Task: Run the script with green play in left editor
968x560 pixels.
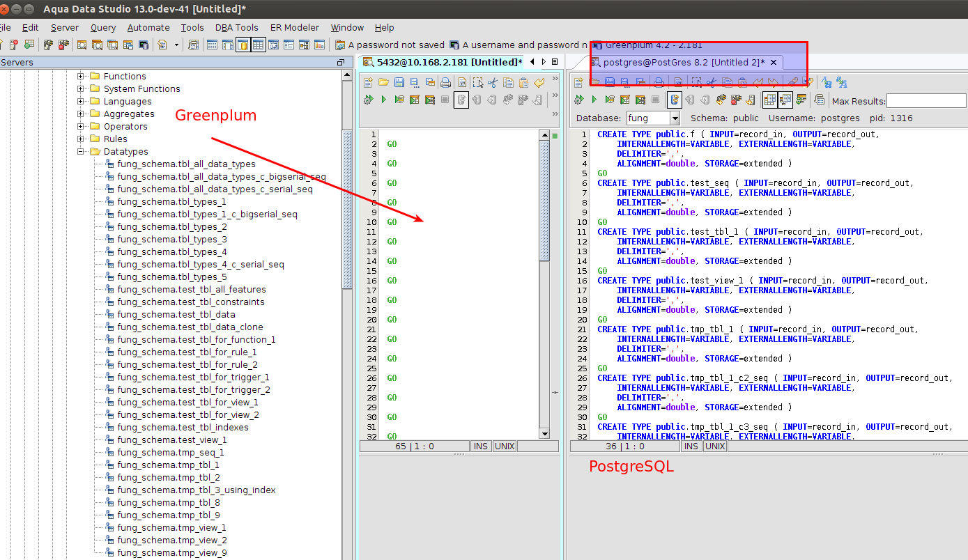Action: pos(383,100)
